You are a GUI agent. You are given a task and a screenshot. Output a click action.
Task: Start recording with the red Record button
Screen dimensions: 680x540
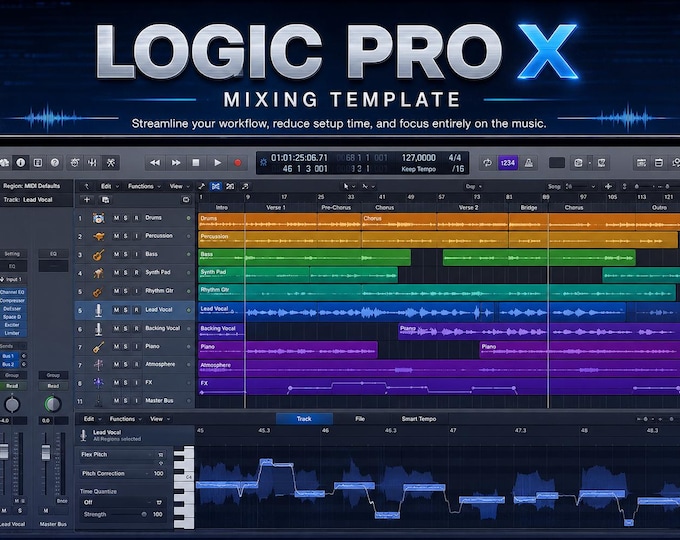pos(238,163)
